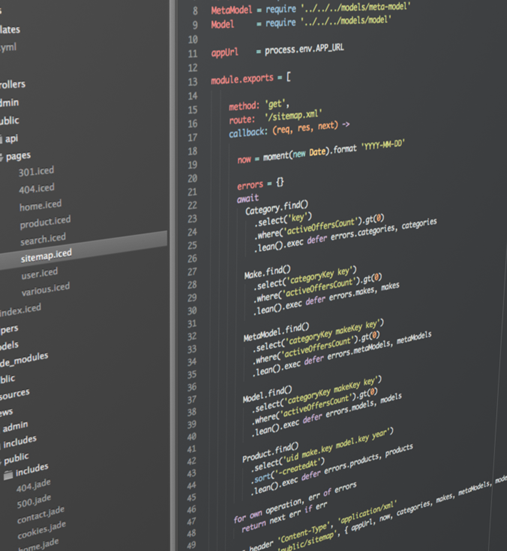Screen dimensions: 507x551
Task: Open home.iced file
Action: (40, 205)
